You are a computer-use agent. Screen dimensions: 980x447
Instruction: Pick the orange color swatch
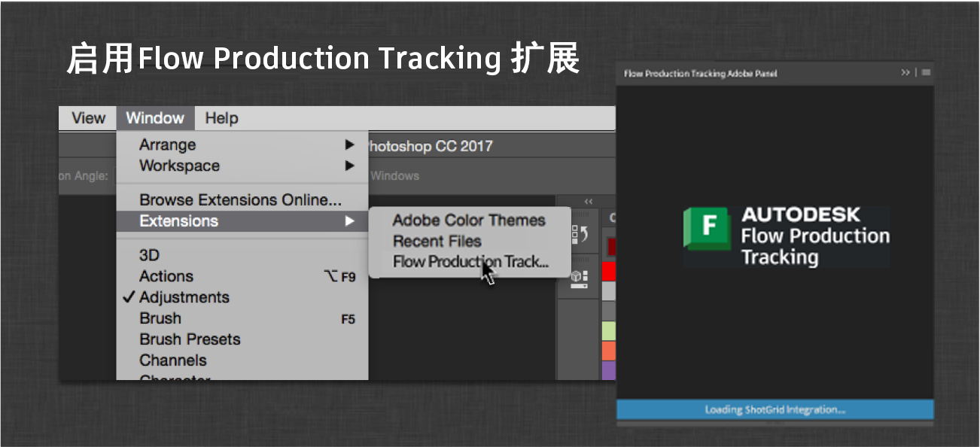point(608,351)
